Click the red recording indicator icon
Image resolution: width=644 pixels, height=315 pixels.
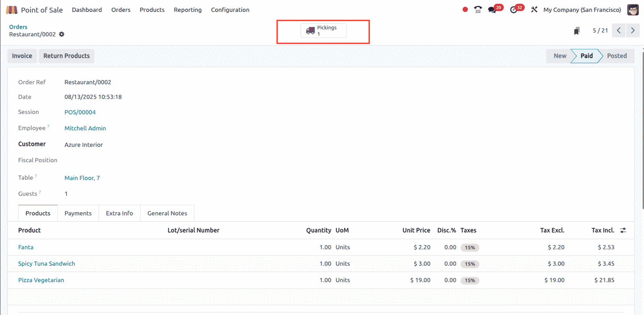(465, 9)
